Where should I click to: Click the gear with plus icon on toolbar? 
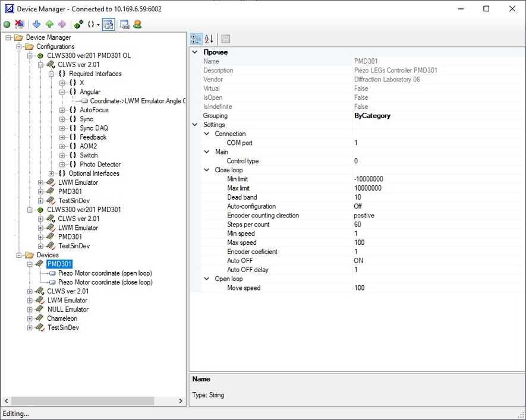[78, 24]
